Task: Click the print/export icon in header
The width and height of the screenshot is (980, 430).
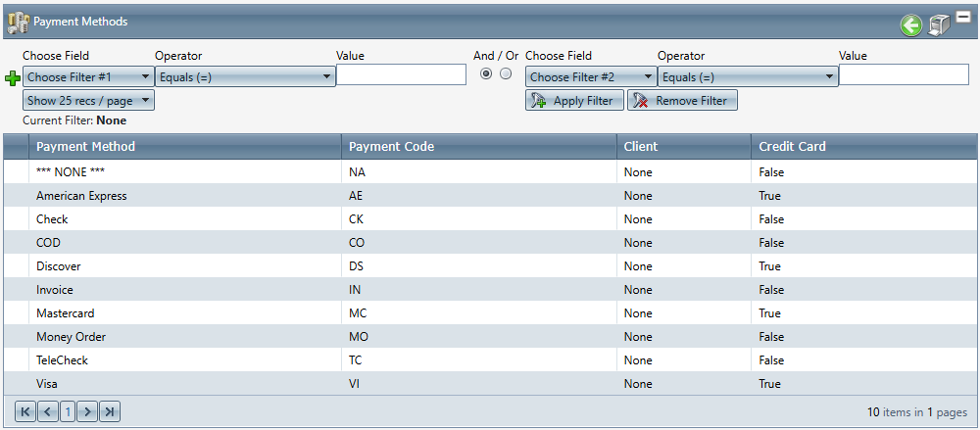Action: 940,25
